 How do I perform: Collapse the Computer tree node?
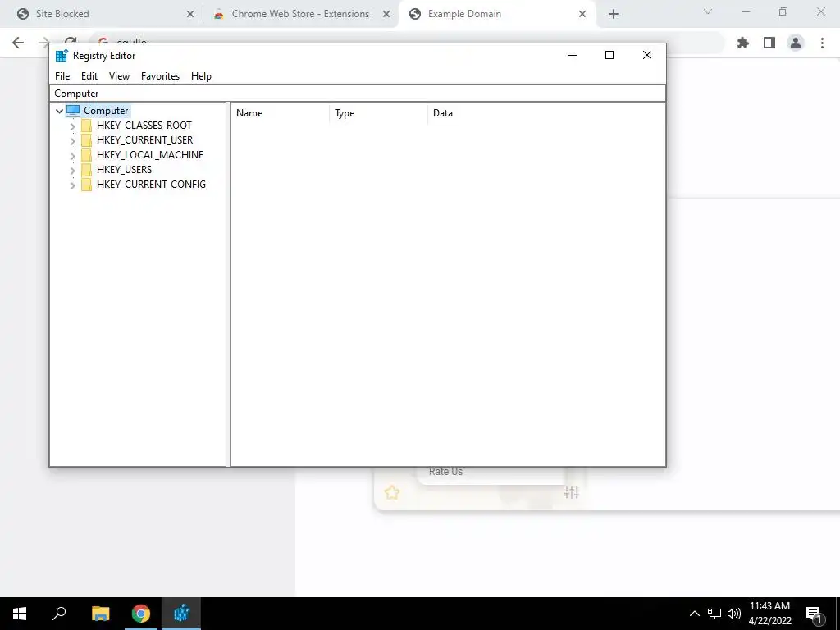(x=59, y=111)
